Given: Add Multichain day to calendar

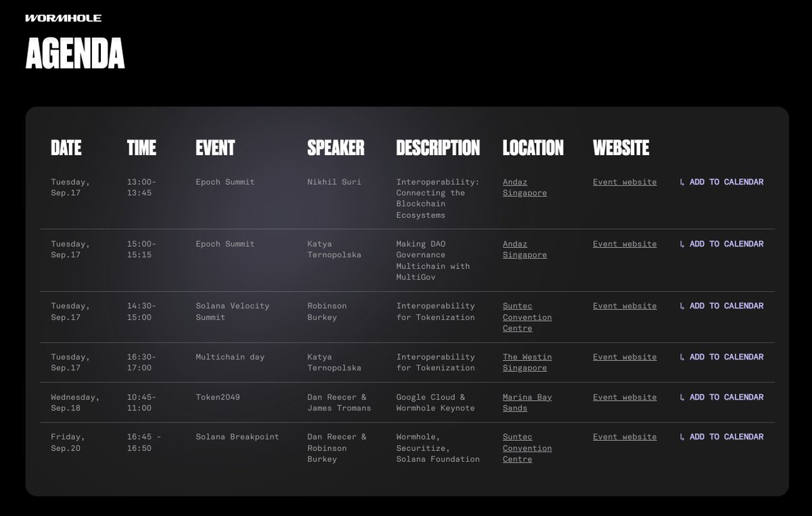Looking at the screenshot, I should 722,357.
